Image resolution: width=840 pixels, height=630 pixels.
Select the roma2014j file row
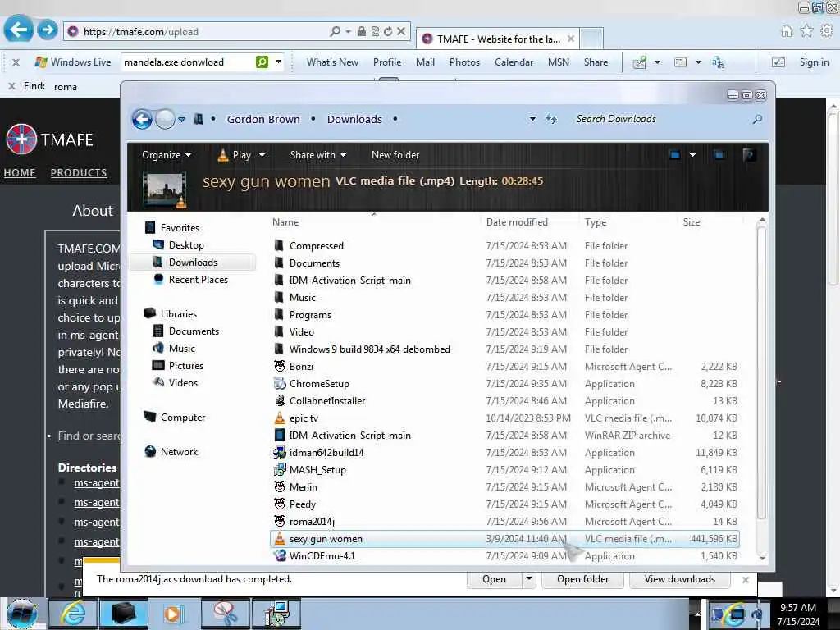pos(504,521)
